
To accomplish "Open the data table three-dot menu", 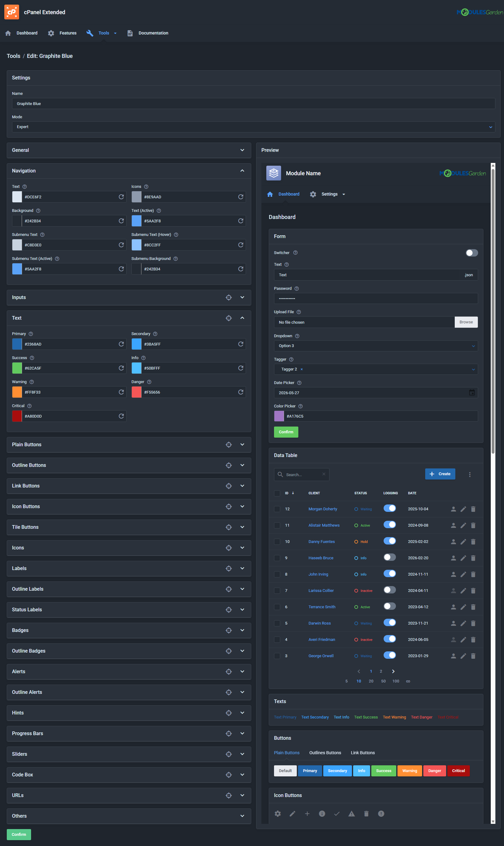I will coord(470,475).
